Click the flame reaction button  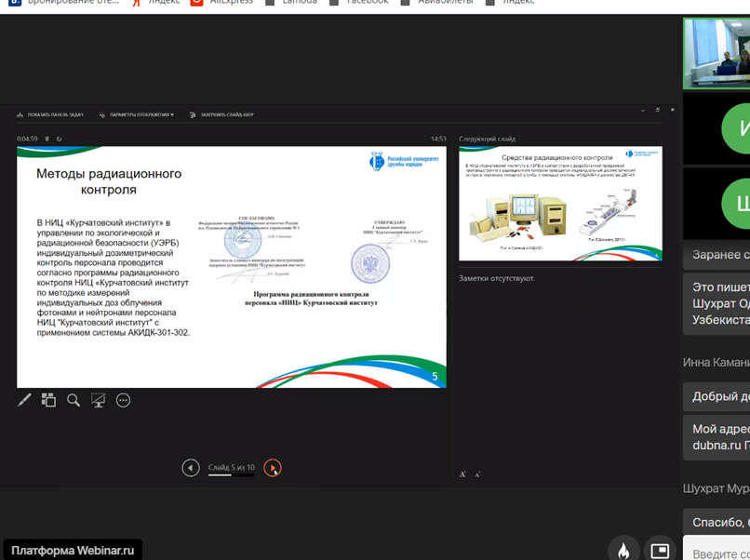coord(623,550)
